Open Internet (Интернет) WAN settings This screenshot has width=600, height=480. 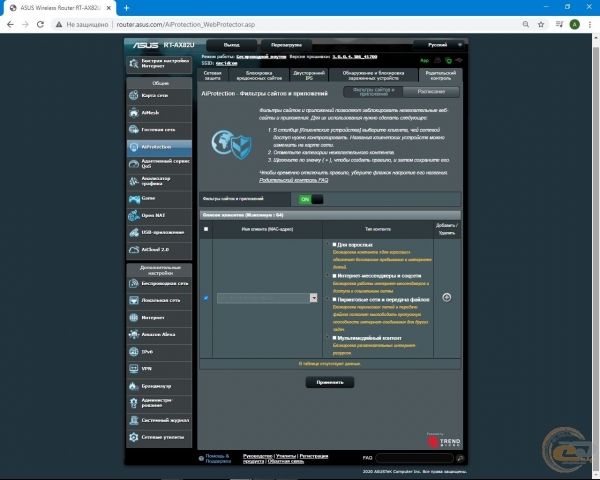pos(159,318)
